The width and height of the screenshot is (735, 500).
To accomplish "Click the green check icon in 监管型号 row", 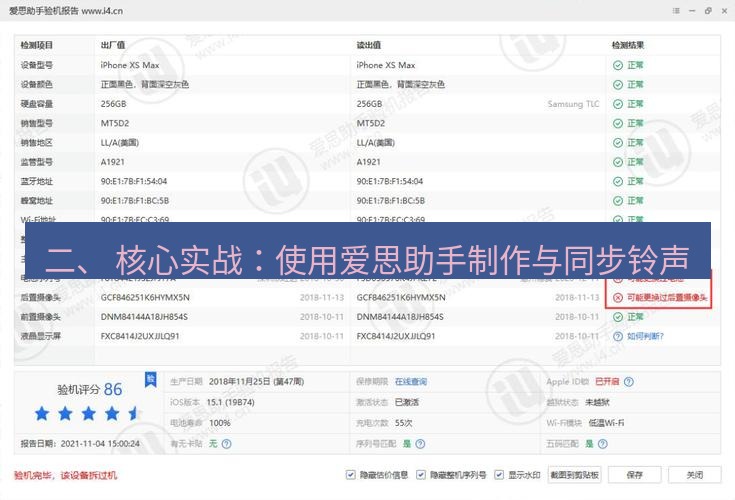I will (x=618, y=162).
